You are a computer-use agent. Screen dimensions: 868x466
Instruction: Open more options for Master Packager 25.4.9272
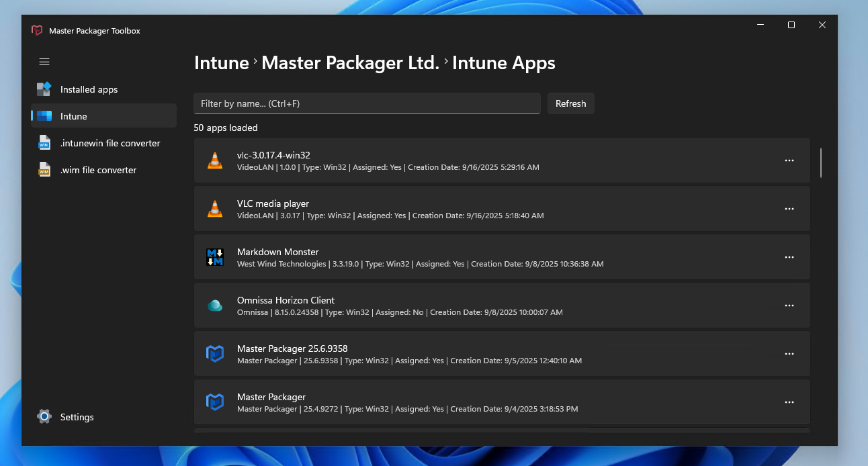789,402
